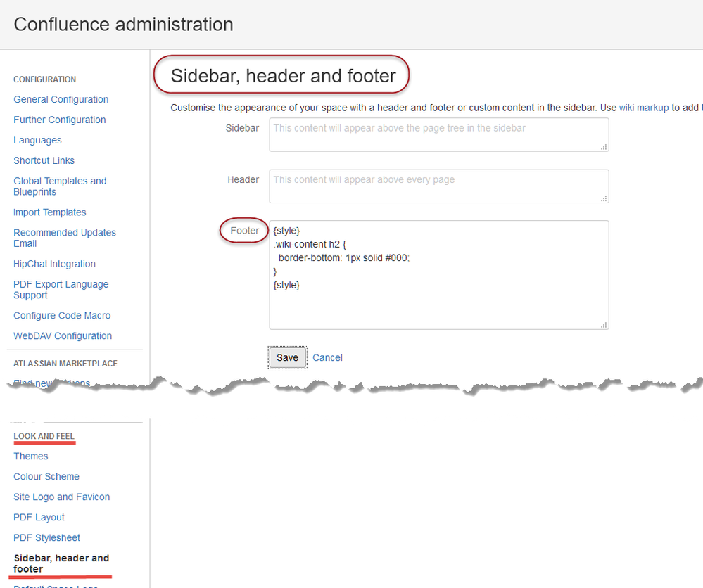Click the Sidebar, header and footer page heading

tap(284, 76)
